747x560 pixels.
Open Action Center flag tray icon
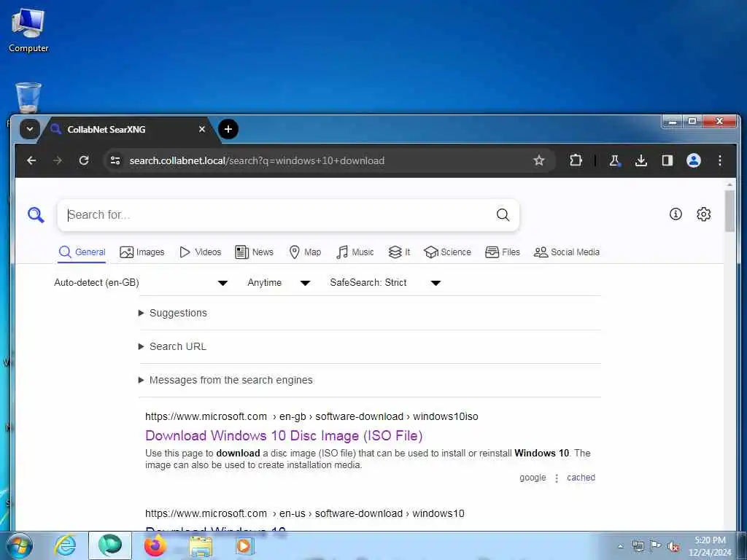click(x=656, y=546)
